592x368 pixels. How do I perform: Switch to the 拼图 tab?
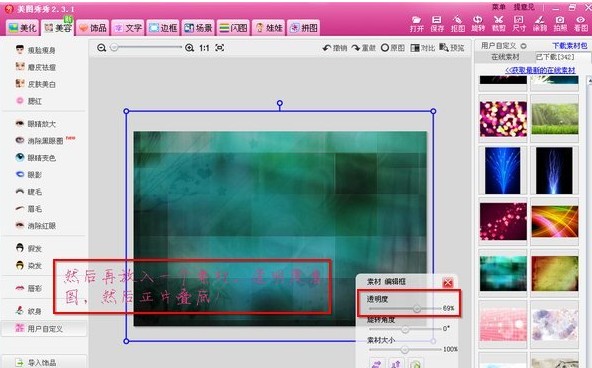coord(304,28)
